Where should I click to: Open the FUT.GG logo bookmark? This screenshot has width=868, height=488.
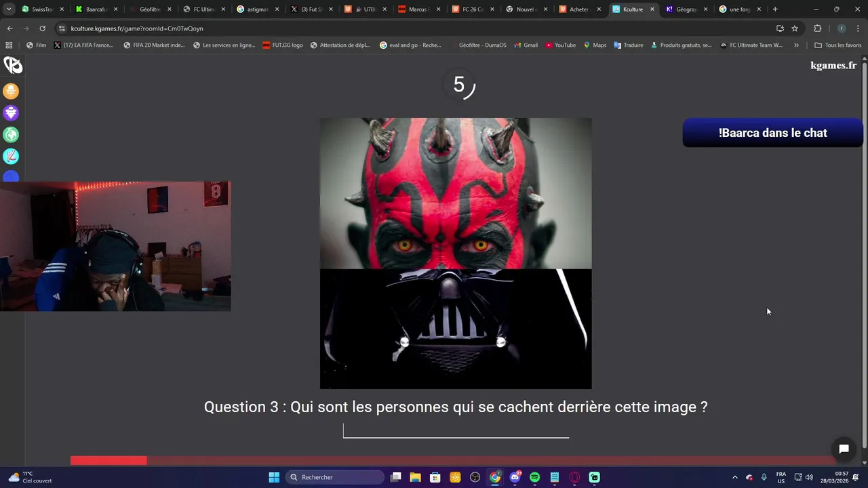(283, 45)
